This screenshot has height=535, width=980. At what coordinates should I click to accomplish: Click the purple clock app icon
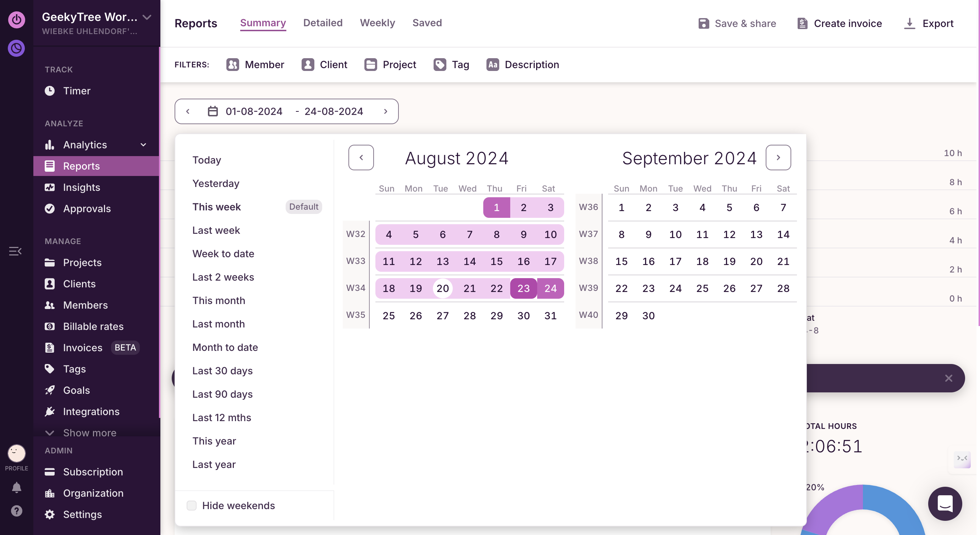point(16,48)
